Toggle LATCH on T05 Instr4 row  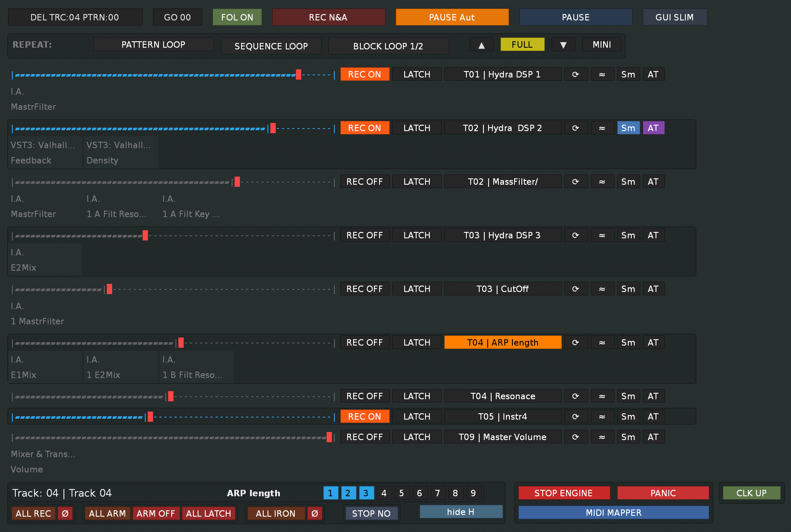point(417,417)
